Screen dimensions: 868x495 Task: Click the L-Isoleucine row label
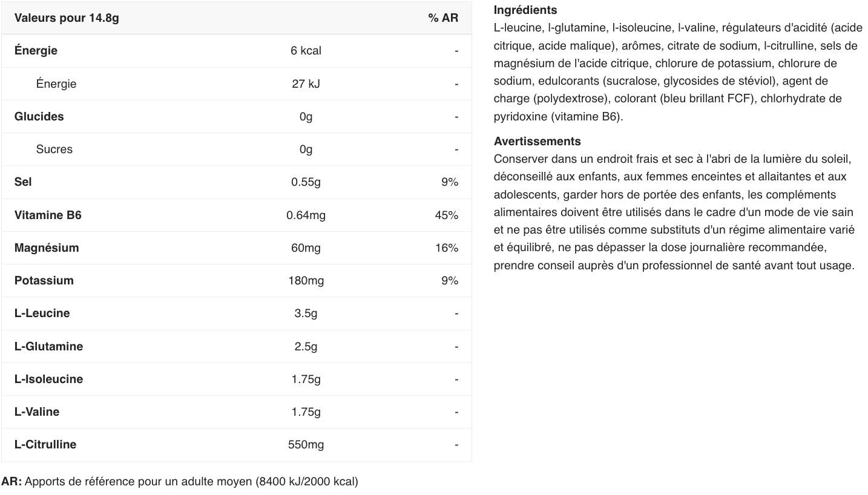pos(48,379)
